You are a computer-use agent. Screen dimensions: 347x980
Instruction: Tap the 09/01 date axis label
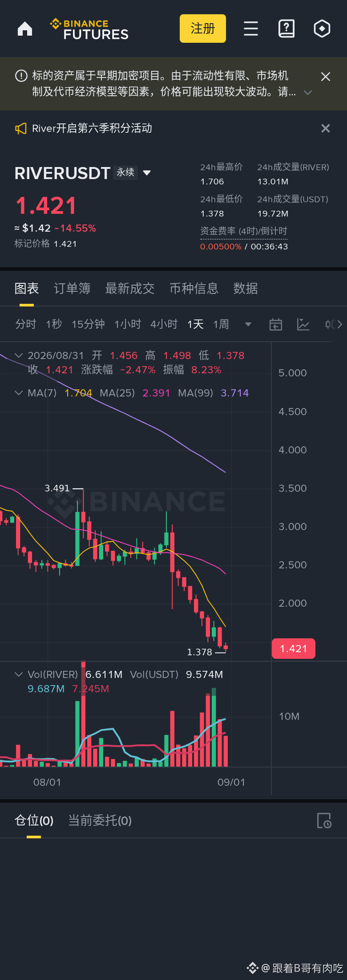231,782
